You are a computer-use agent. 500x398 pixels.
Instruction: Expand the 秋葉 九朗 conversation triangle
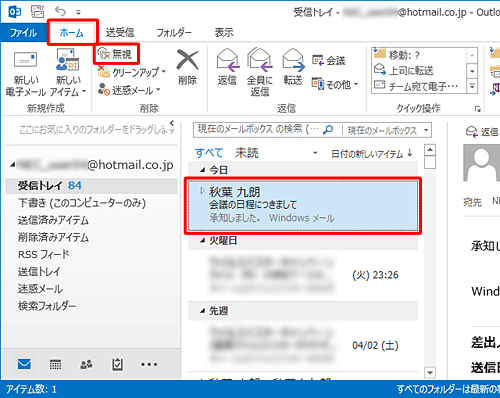tap(202, 191)
